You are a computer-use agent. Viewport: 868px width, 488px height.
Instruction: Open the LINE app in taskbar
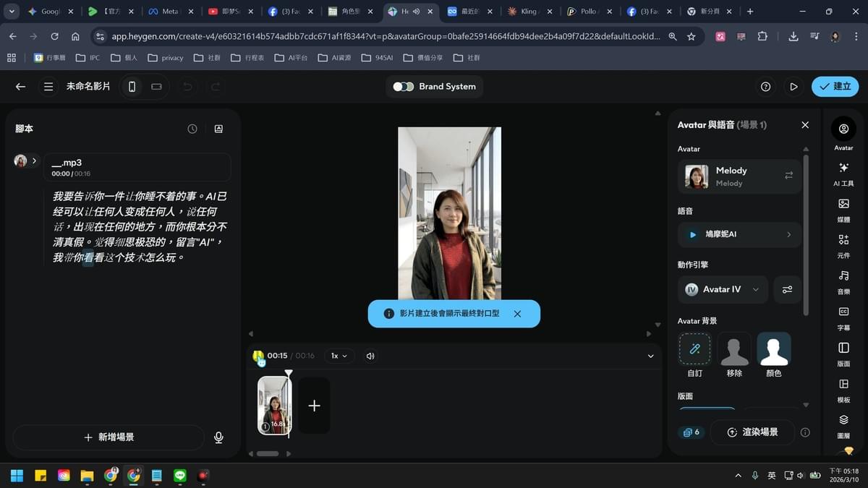[180, 475]
